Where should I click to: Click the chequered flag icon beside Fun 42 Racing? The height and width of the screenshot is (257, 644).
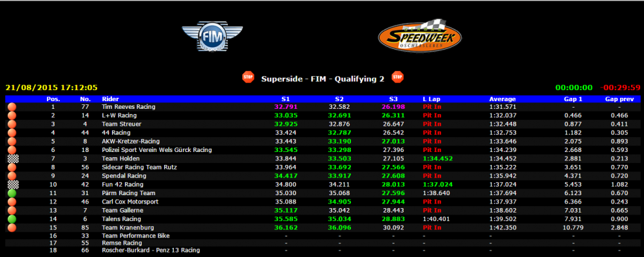click(x=13, y=184)
